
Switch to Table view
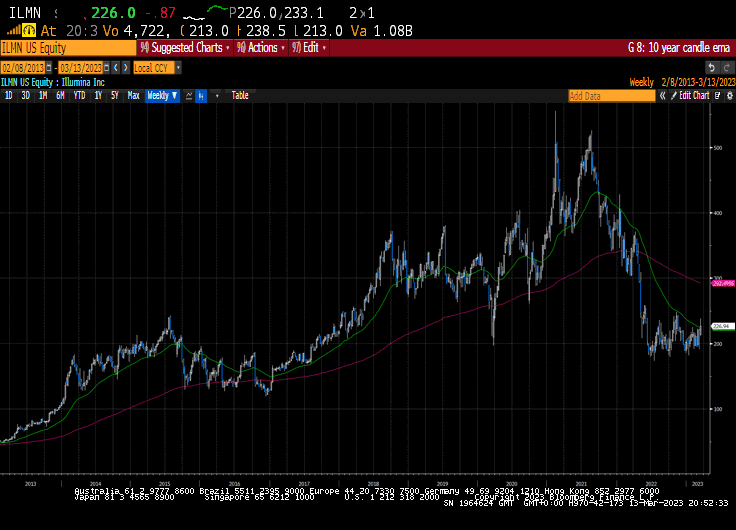pyautogui.click(x=240, y=96)
